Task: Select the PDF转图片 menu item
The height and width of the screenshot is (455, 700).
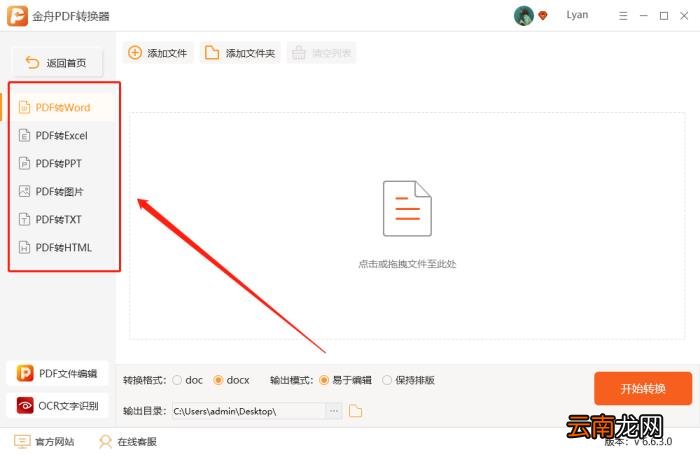Action: click(60, 192)
